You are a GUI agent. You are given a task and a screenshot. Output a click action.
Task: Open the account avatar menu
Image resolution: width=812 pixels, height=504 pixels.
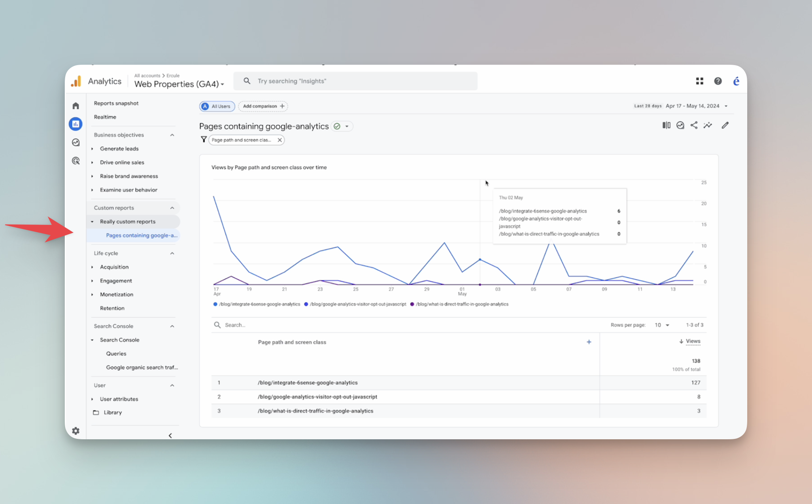(736, 81)
